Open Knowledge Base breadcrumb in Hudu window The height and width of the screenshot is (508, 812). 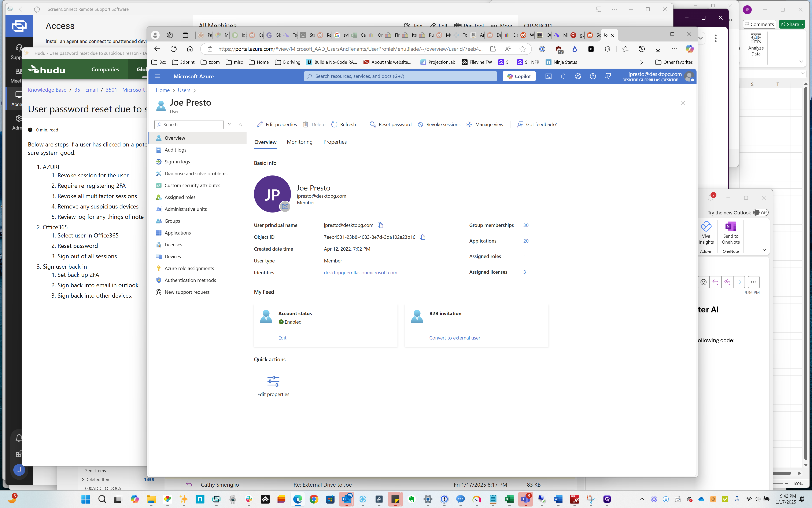point(47,90)
